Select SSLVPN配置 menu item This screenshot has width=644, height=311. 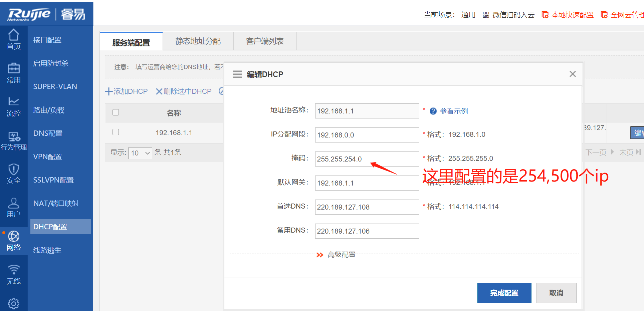point(53,180)
